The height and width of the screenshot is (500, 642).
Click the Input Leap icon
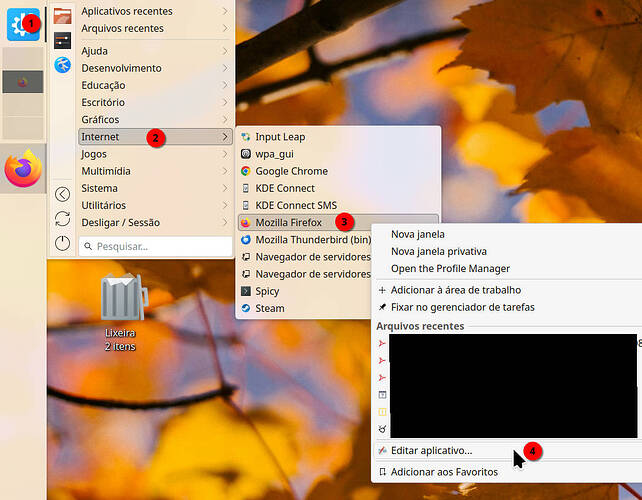pyautogui.click(x=246, y=137)
